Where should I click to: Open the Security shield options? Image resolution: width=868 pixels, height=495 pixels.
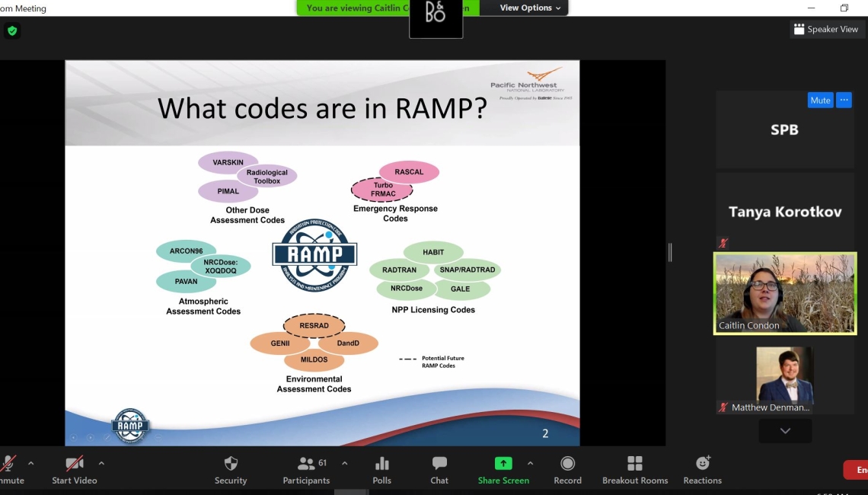tap(231, 469)
